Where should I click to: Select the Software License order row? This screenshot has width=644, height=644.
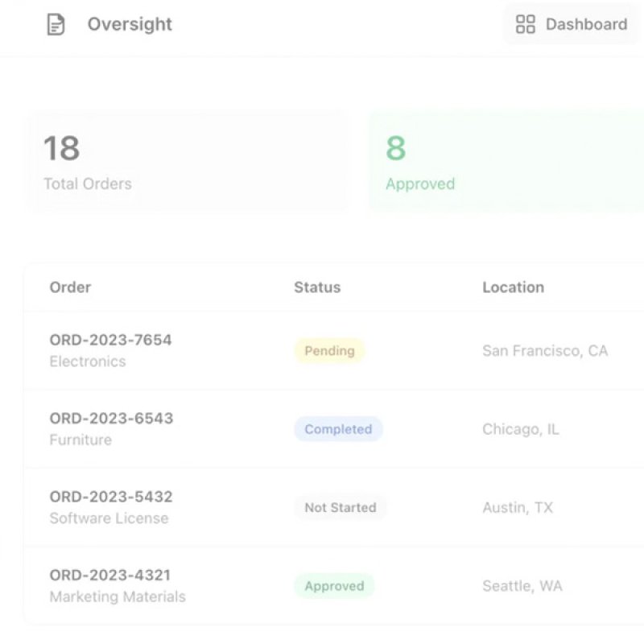pos(111,507)
